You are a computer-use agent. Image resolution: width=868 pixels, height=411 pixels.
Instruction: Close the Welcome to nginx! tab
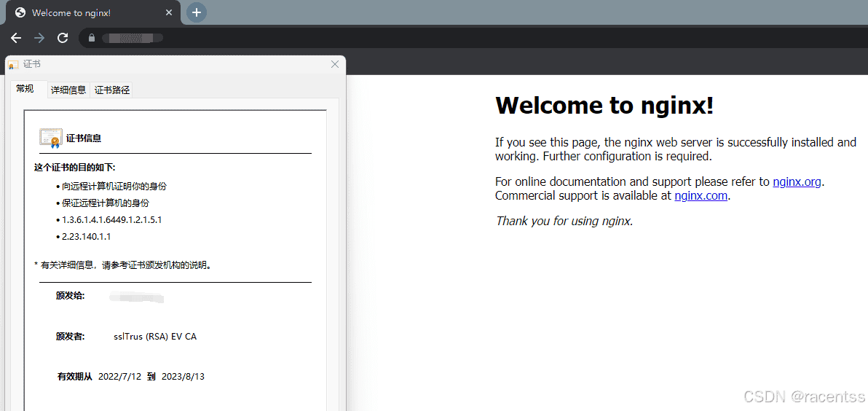coord(169,13)
